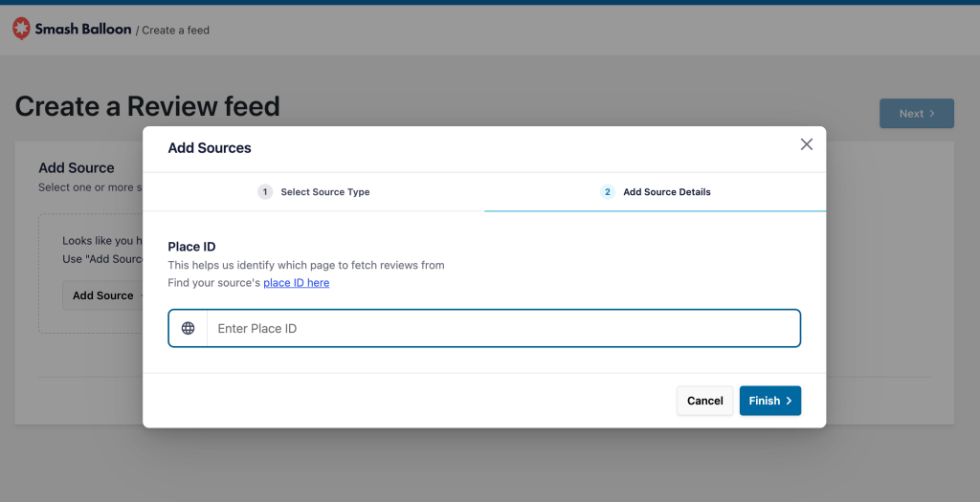Screen dimensions: 980x502
Task: Cancel adding a source
Action: [705, 401]
